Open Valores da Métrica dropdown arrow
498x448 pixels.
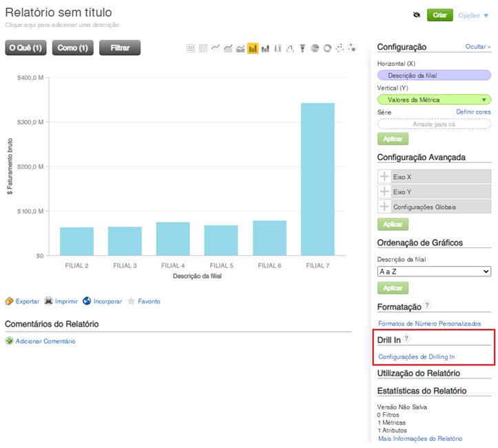(484, 100)
